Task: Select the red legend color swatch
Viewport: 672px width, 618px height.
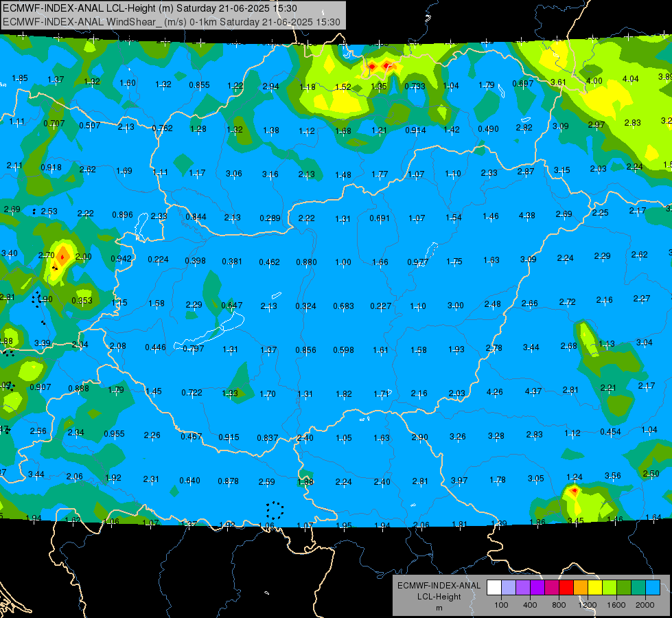Action: point(566,587)
